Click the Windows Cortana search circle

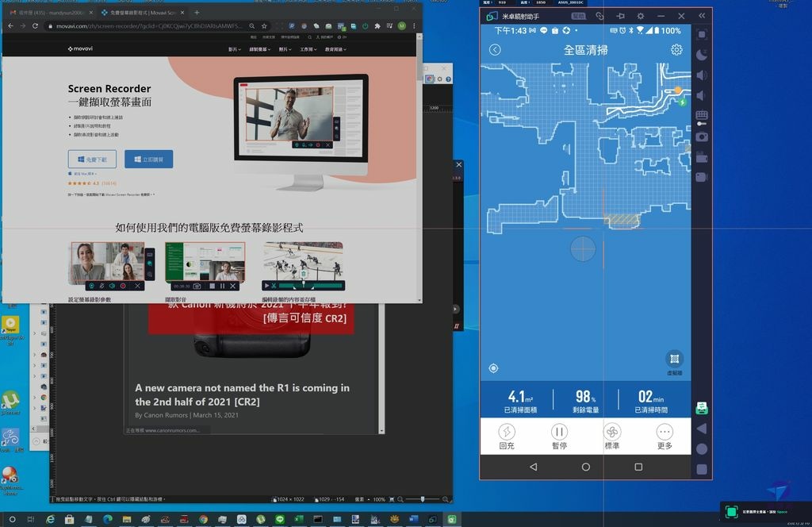[x=13, y=519]
